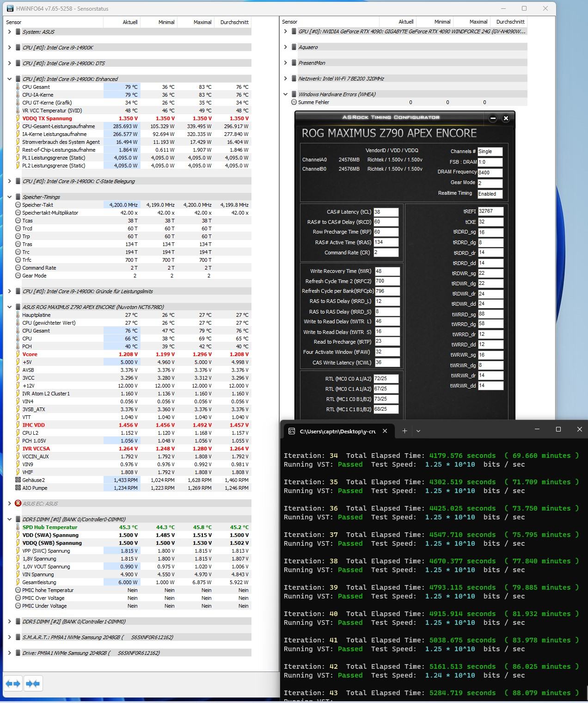The height and width of the screenshot is (703, 588).
Task: Collapse the Windows Hardware Errors (WHEA) group
Action: click(x=285, y=94)
